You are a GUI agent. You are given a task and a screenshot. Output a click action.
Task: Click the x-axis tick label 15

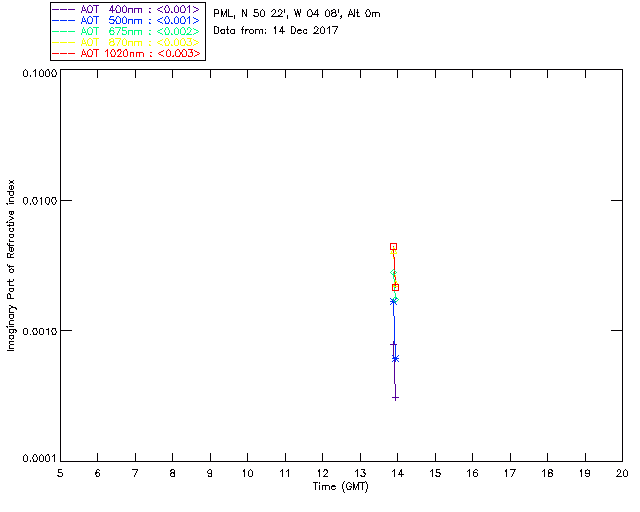435,474
